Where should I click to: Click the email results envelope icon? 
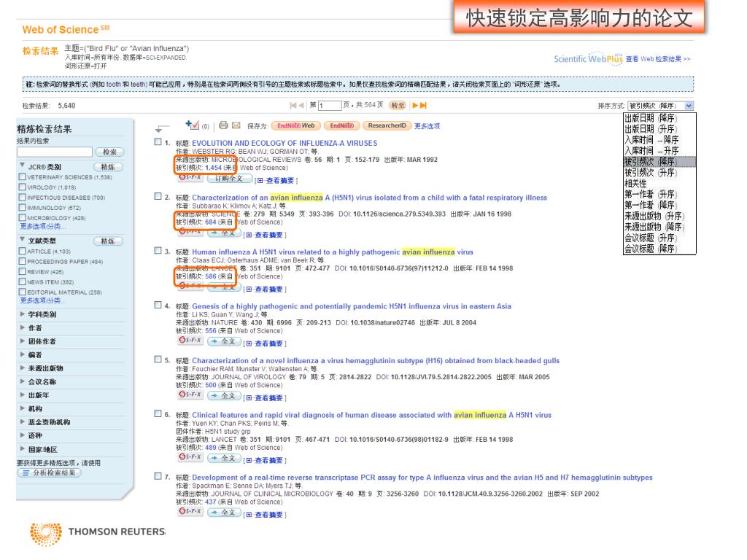237,126
